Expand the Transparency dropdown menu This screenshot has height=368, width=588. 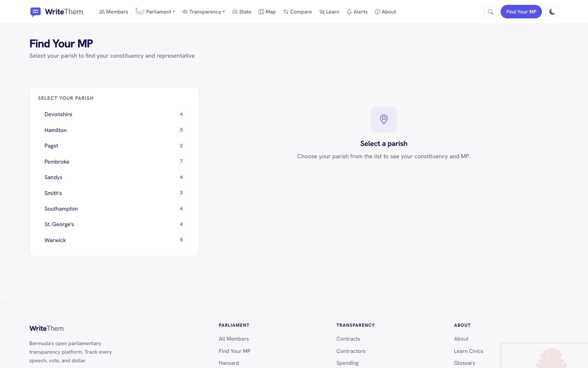[204, 12]
